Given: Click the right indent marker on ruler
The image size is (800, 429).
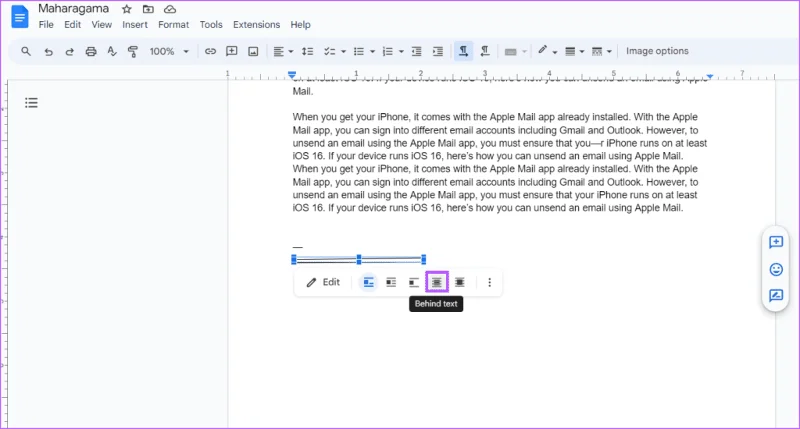Looking at the screenshot, I should 710,76.
